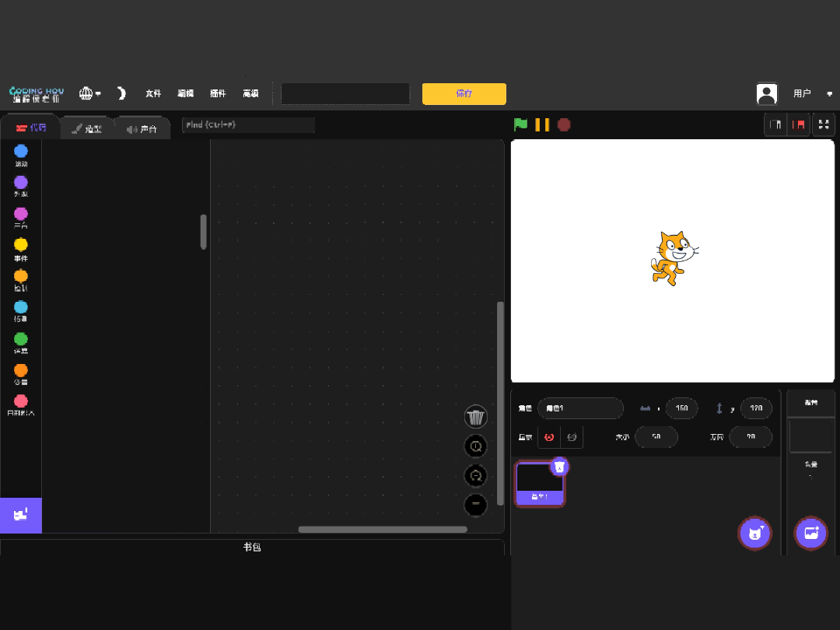This screenshot has width=840, height=630.
Task: Set sprite visibility to shown
Action: [x=549, y=437]
